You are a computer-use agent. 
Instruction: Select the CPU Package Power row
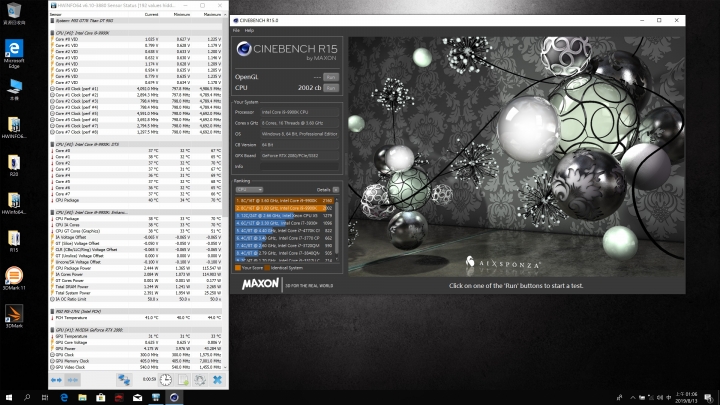pyautogui.click(x=136, y=268)
